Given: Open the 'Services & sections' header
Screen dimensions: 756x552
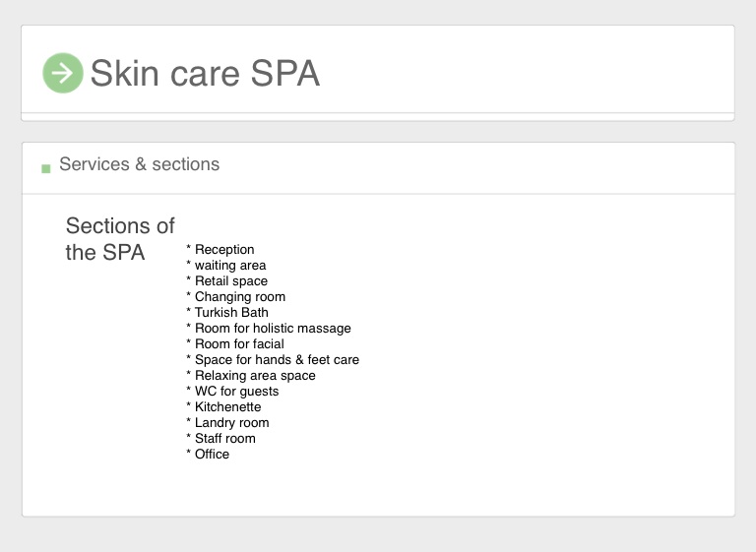Looking at the screenshot, I should point(139,164).
